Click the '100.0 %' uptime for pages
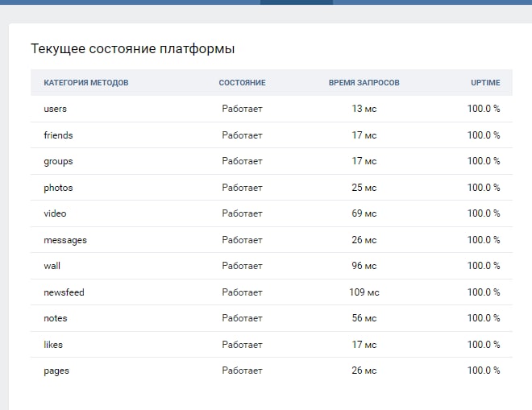The width and height of the screenshot is (532, 410). 484,371
